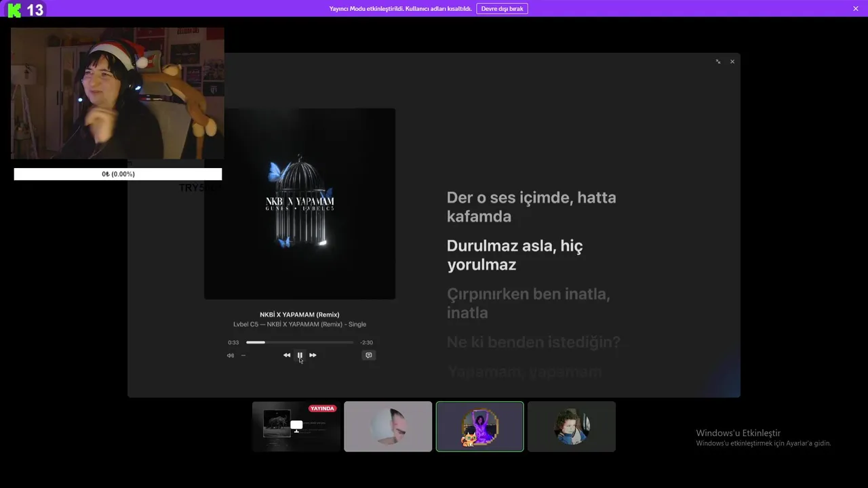Open the NKBİ X YAPAMAM album artwork
This screenshot has width=868, height=488.
[x=300, y=203]
